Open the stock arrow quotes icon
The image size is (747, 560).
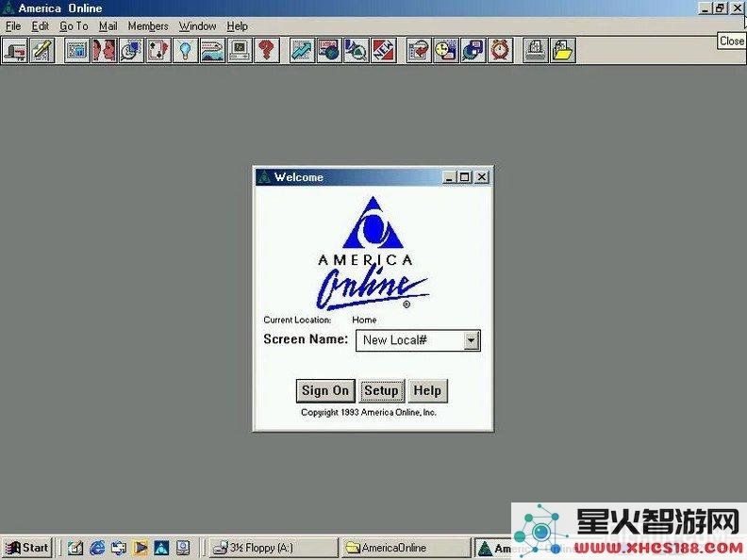click(303, 50)
